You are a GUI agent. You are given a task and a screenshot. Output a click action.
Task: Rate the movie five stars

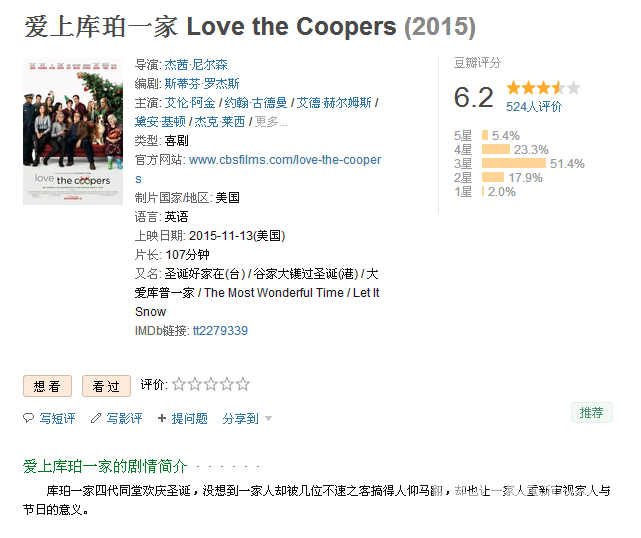(242, 384)
